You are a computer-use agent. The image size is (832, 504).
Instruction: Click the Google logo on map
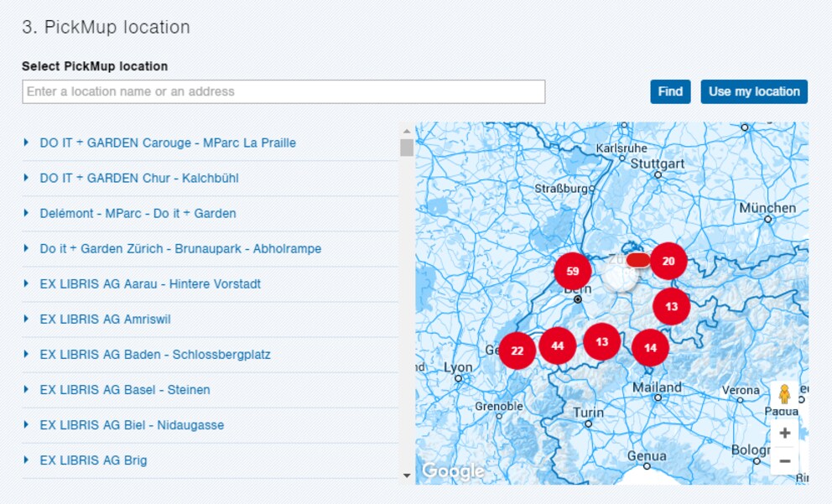point(453,470)
